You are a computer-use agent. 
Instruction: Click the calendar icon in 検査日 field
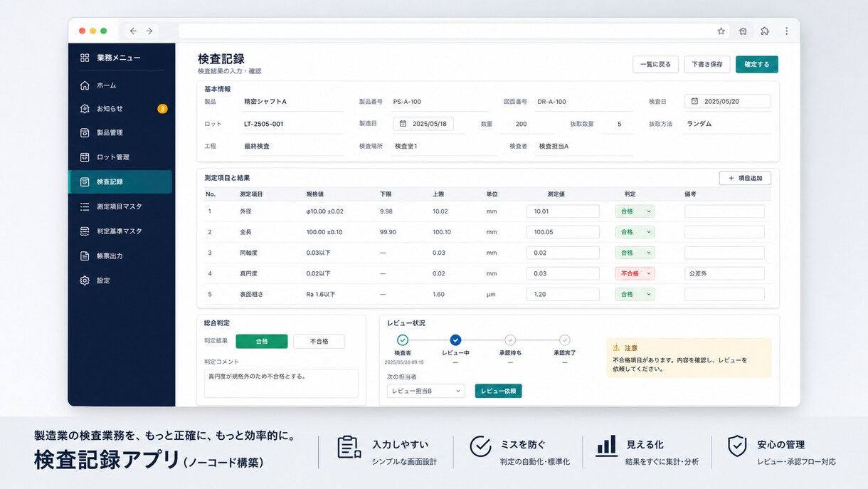point(694,101)
